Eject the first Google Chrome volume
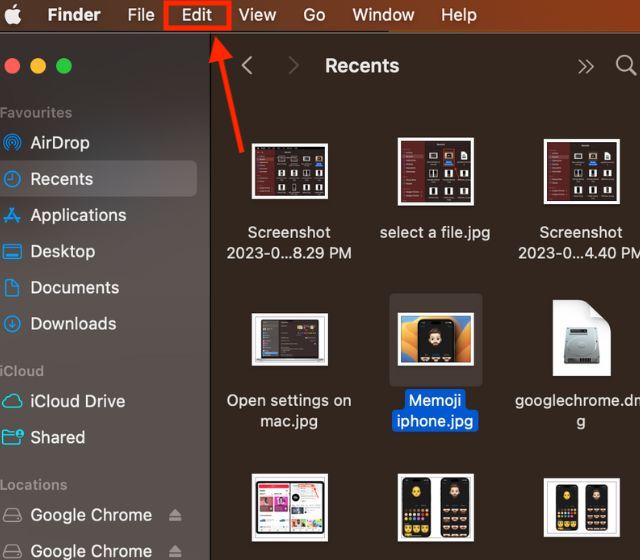Image resolution: width=640 pixels, height=560 pixels. pyautogui.click(x=175, y=515)
